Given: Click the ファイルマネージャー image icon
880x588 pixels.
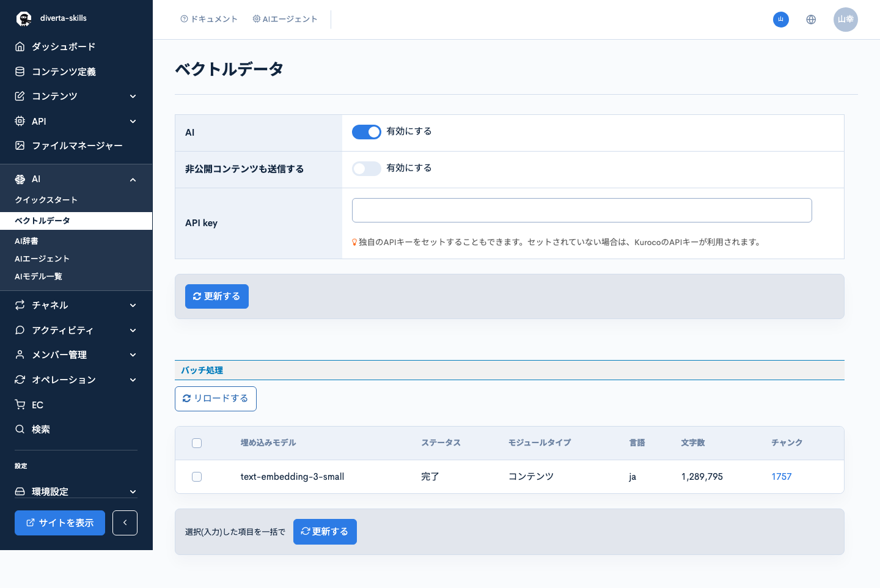Looking at the screenshot, I should pyautogui.click(x=20, y=145).
